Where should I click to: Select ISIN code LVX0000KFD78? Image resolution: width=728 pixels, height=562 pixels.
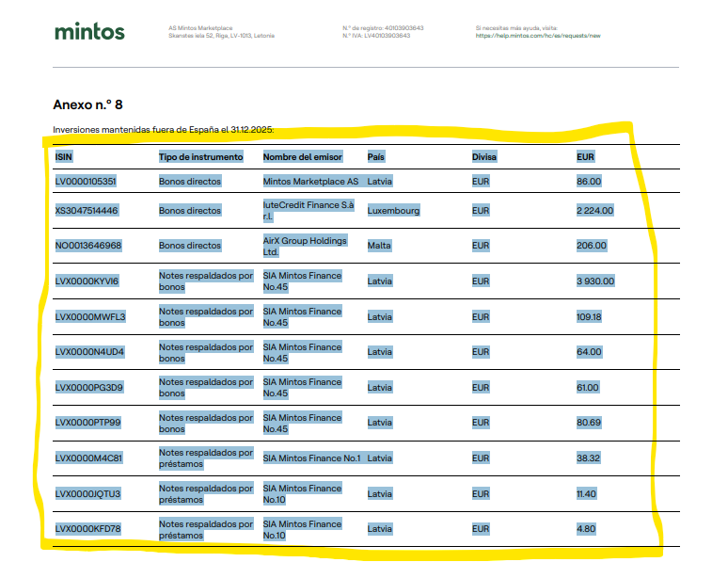87,529
